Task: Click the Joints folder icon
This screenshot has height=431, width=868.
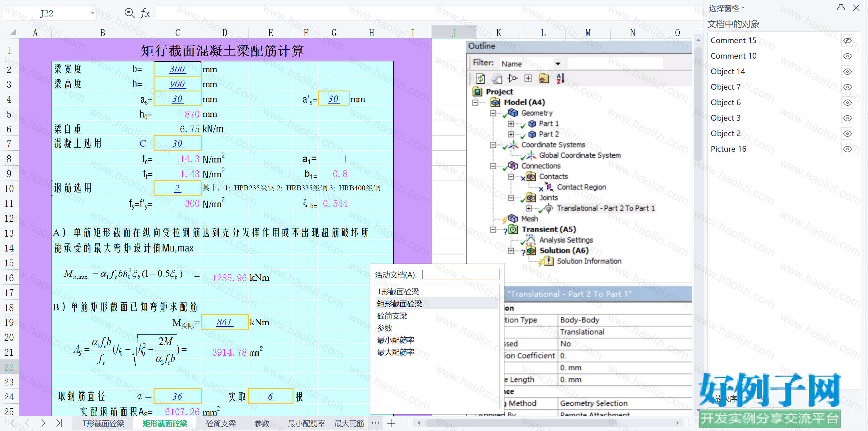Action: click(x=531, y=197)
